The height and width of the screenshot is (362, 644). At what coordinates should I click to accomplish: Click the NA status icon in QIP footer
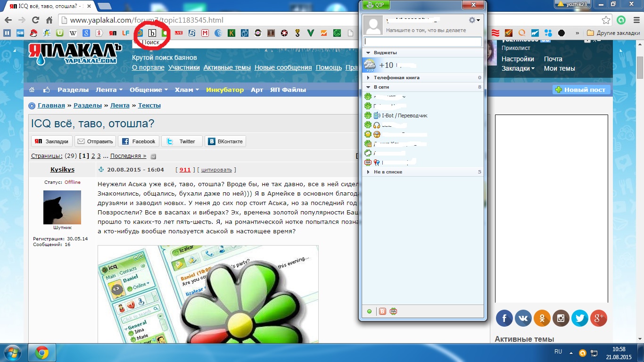[393, 311]
